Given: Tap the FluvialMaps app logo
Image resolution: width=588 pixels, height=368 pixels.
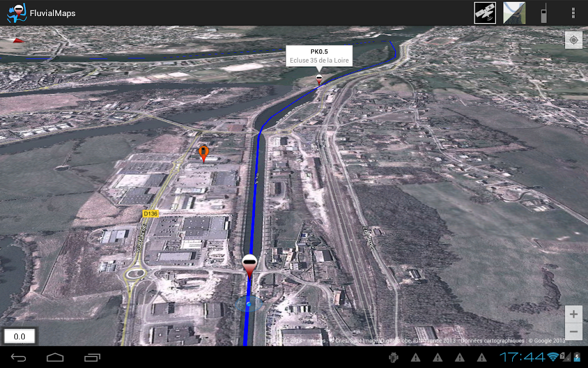Looking at the screenshot, I should [17, 13].
